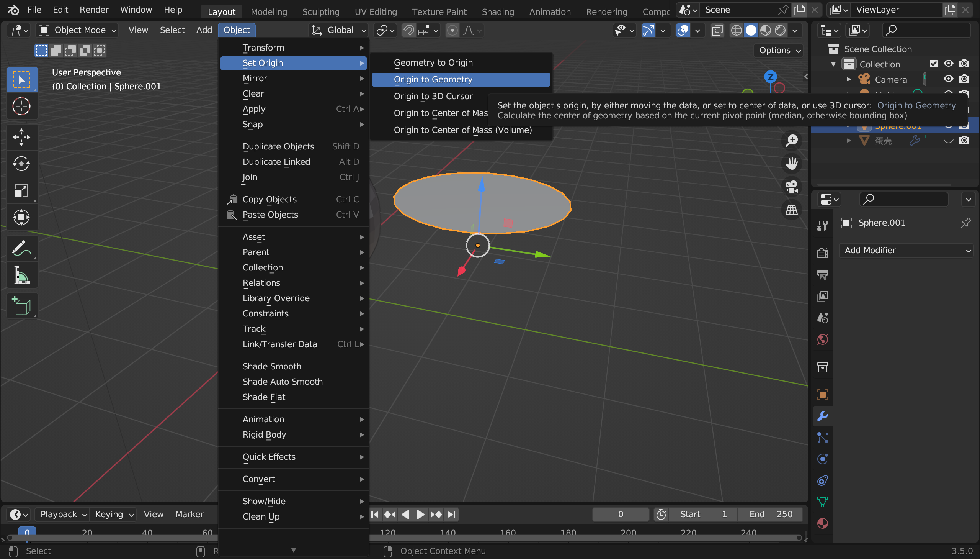Toggle Collection exclude checkbox in outliner
Image resolution: width=980 pixels, height=559 pixels.
933,64
